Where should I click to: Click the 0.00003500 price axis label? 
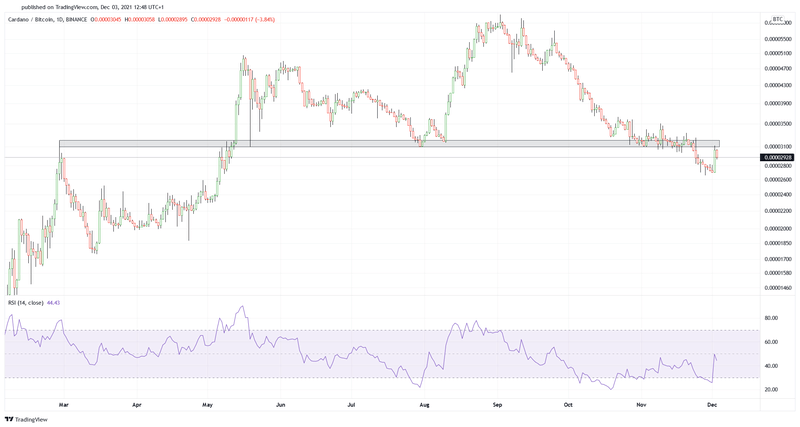pyautogui.click(x=778, y=123)
